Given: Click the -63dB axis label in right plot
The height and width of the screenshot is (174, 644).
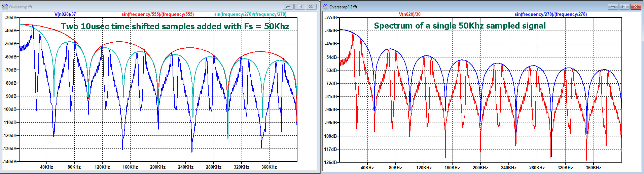Looking at the screenshot, I should click(331, 70).
